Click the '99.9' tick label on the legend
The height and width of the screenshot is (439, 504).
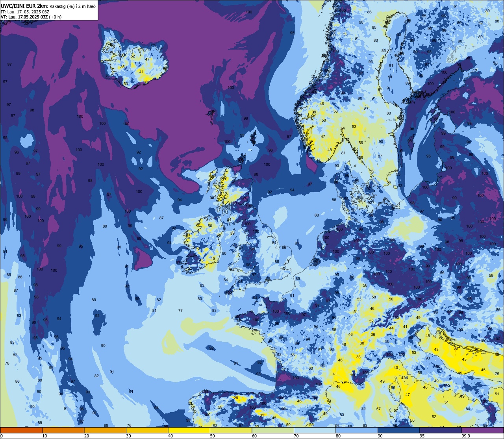click(465, 436)
